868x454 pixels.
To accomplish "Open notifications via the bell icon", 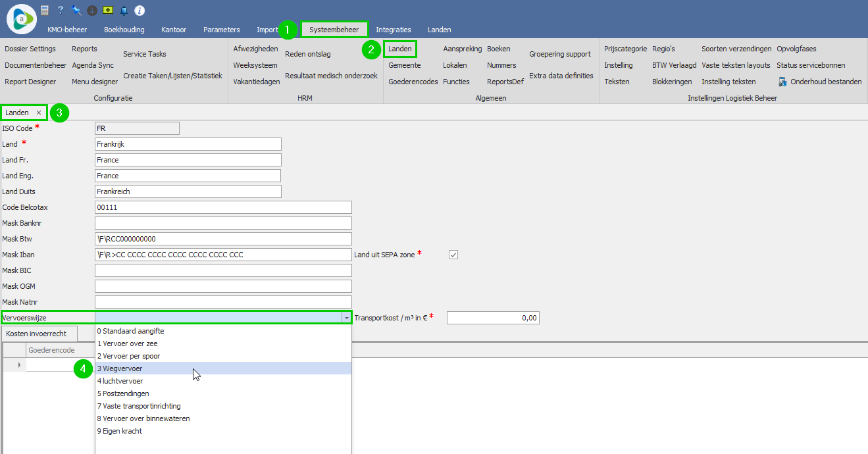I will pyautogui.click(x=124, y=11).
